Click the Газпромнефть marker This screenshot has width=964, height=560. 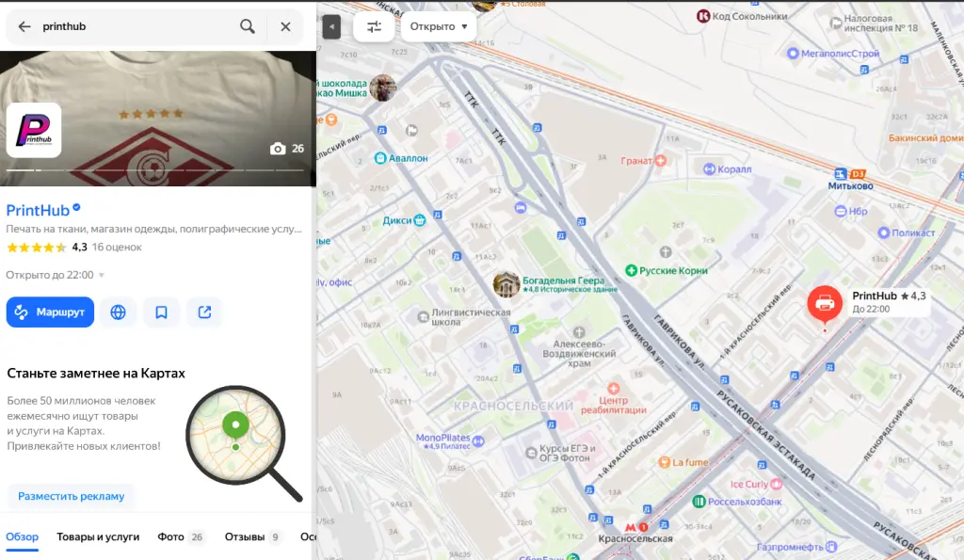tap(832, 546)
